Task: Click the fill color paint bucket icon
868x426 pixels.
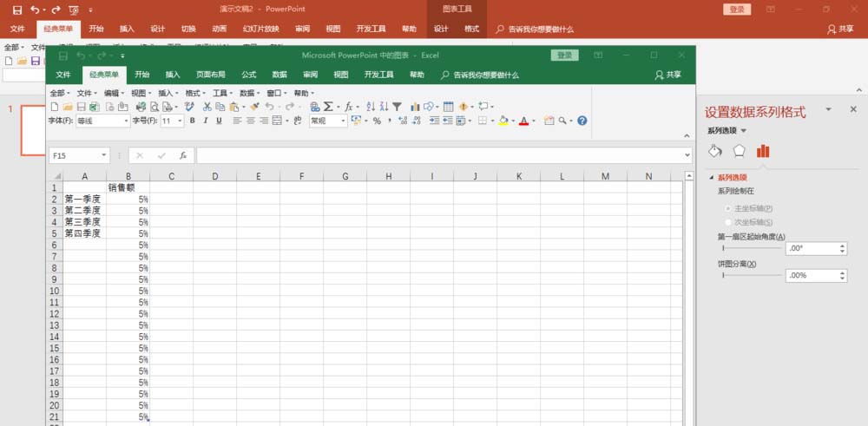Action: 503,121
